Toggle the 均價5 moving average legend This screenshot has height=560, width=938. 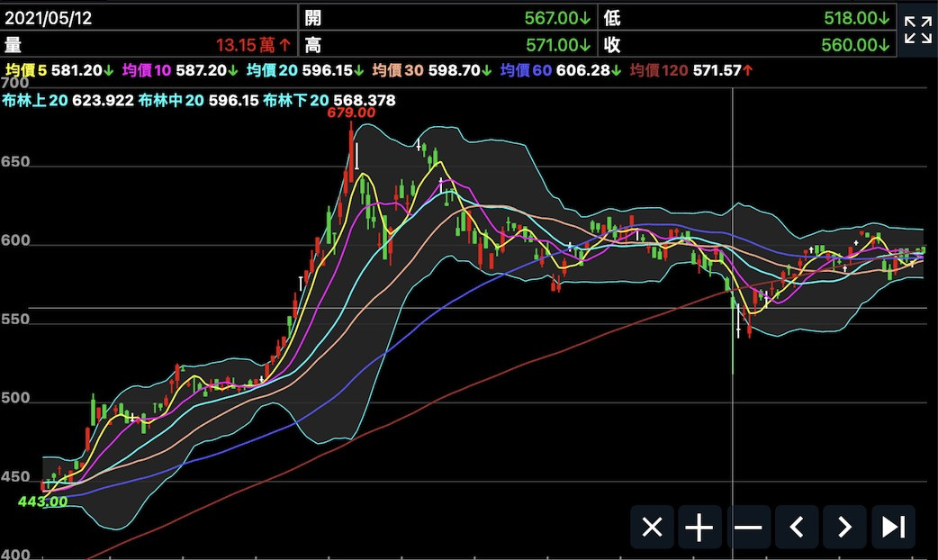(25, 70)
